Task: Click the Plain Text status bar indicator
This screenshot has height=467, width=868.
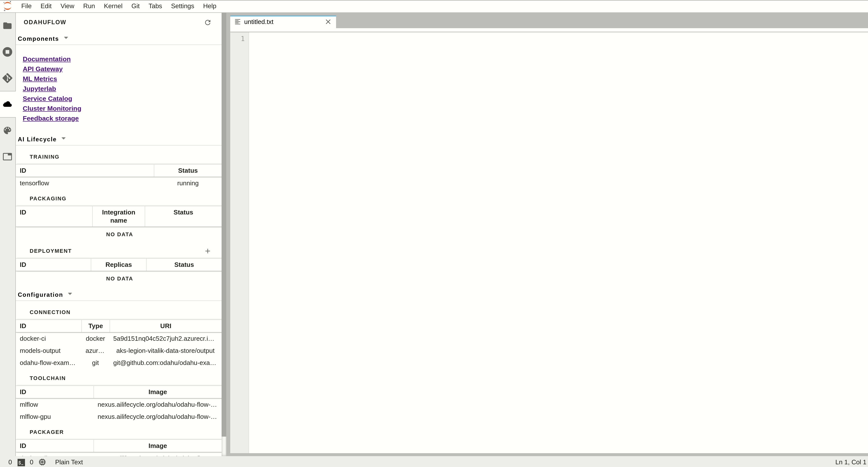Action: [x=69, y=462]
